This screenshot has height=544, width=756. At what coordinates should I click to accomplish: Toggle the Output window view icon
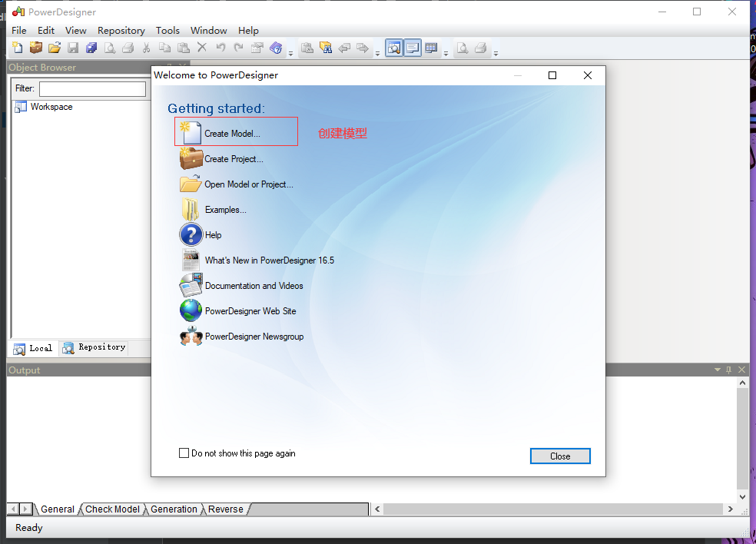413,48
